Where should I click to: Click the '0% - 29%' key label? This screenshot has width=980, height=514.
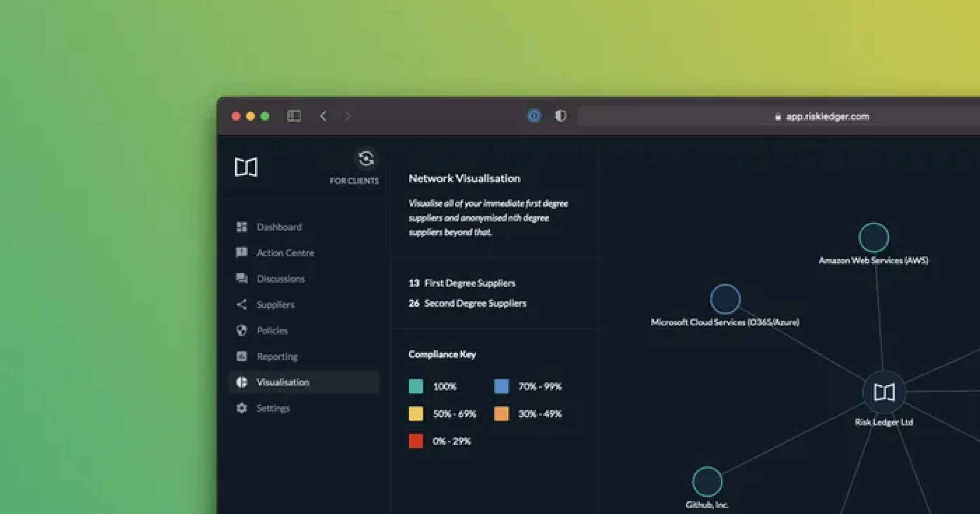point(452,441)
